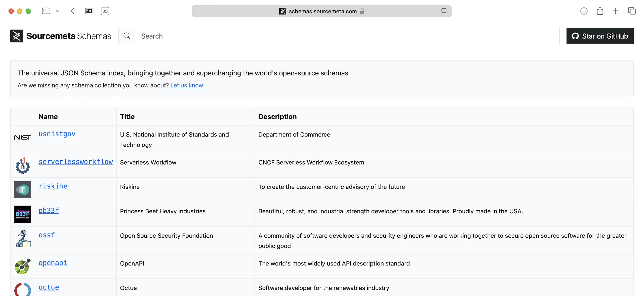The image size is (644, 296).
Task: Click the green full-screen window button
Action: [28, 11]
